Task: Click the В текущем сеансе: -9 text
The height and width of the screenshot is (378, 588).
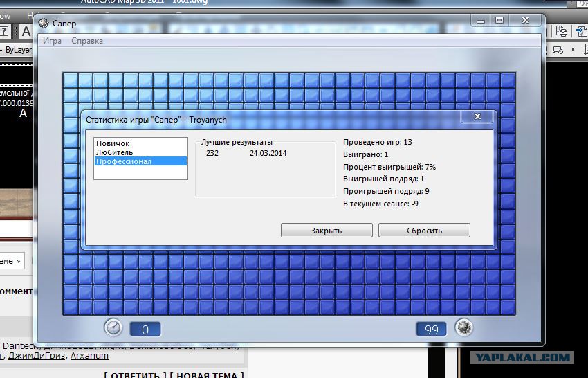Action: [x=380, y=204]
